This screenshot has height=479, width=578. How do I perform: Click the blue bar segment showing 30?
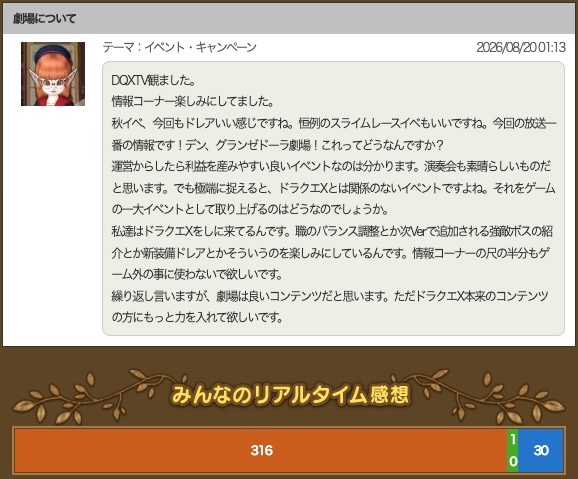(541, 450)
